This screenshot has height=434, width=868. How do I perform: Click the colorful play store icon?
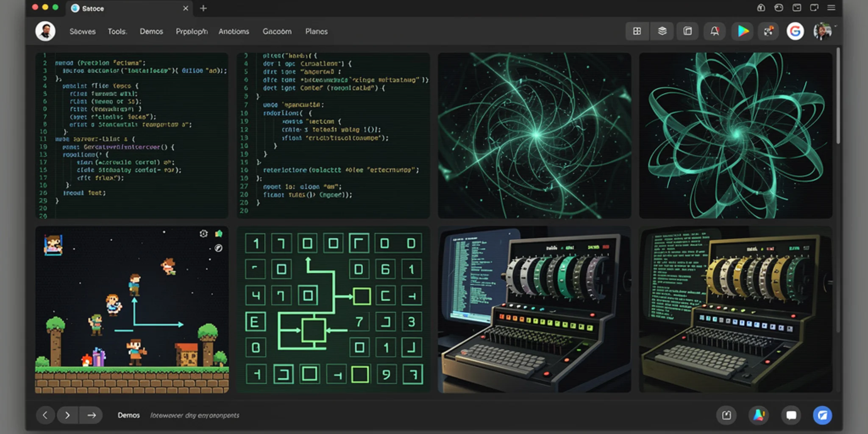tap(743, 31)
